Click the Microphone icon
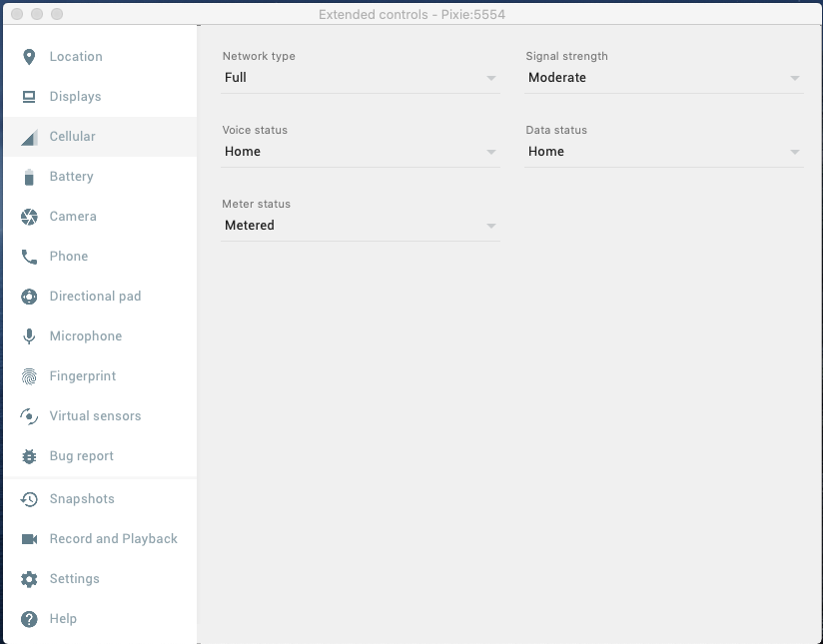Image resolution: width=823 pixels, height=644 pixels. [x=29, y=336]
